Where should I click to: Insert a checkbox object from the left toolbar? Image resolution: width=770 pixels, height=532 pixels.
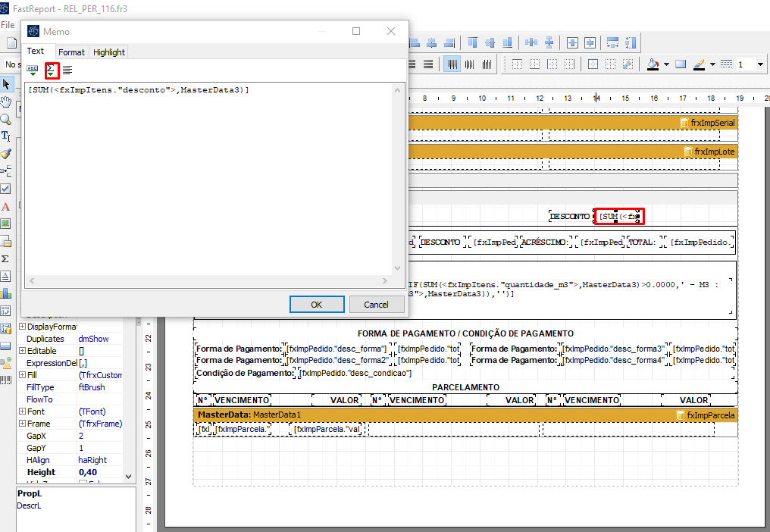point(6,189)
